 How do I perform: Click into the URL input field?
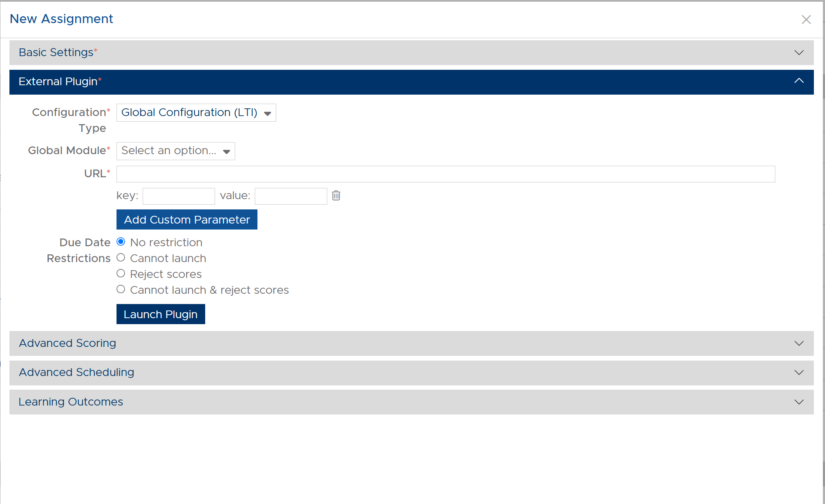445,174
